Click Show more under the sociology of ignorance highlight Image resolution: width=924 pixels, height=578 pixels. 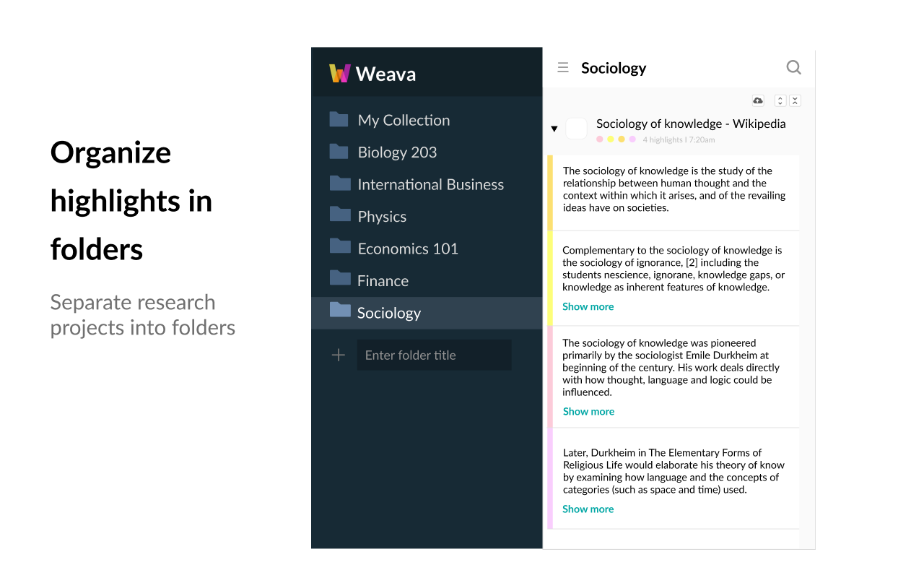tap(588, 306)
